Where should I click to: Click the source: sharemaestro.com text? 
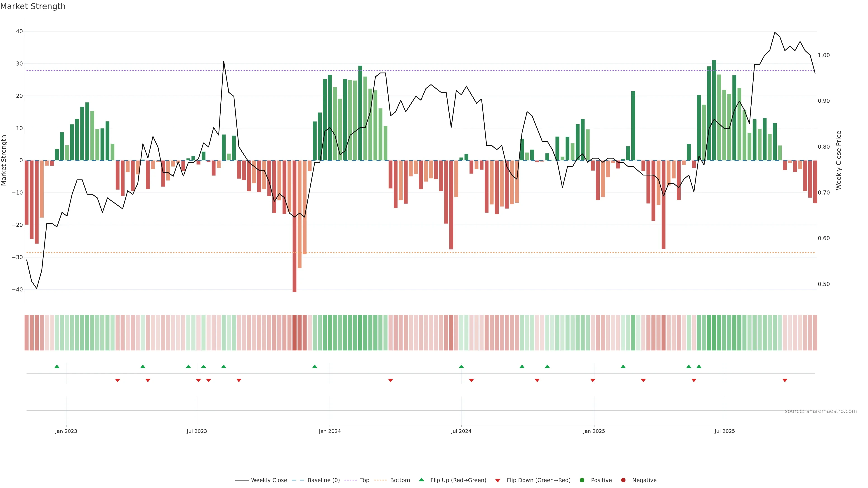(821, 411)
